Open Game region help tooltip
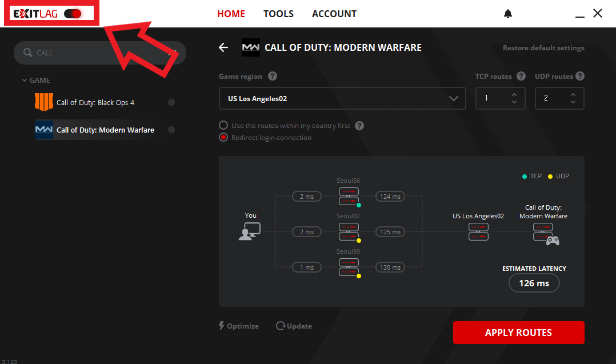This screenshot has height=364, width=616. [272, 76]
